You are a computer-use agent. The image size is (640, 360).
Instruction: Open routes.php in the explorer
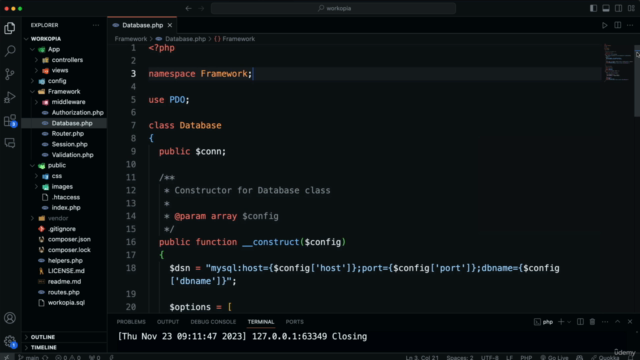[x=64, y=292]
